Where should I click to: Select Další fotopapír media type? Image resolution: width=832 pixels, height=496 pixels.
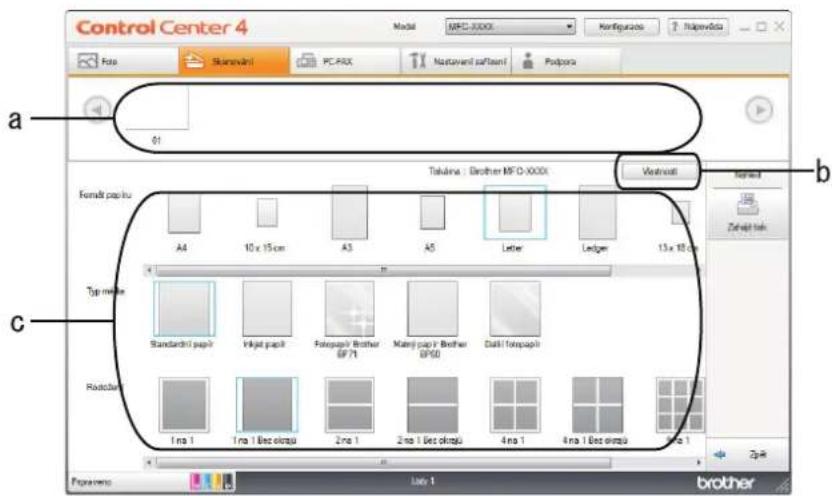click(515, 309)
